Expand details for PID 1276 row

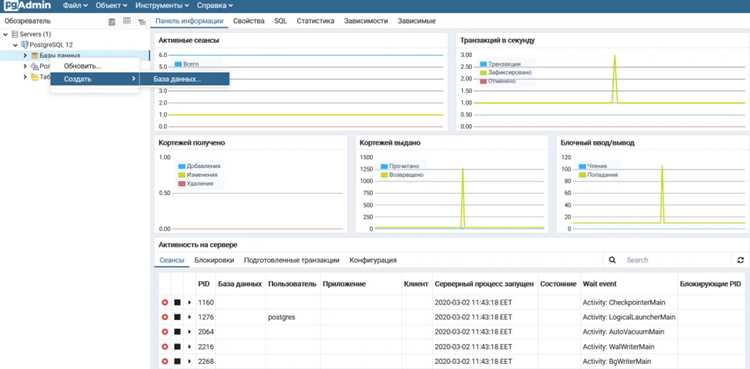pyautogui.click(x=189, y=317)
